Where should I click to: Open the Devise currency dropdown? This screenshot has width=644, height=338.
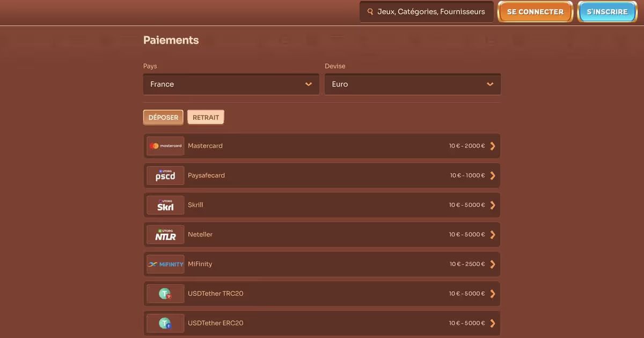[x=412, y=84]
